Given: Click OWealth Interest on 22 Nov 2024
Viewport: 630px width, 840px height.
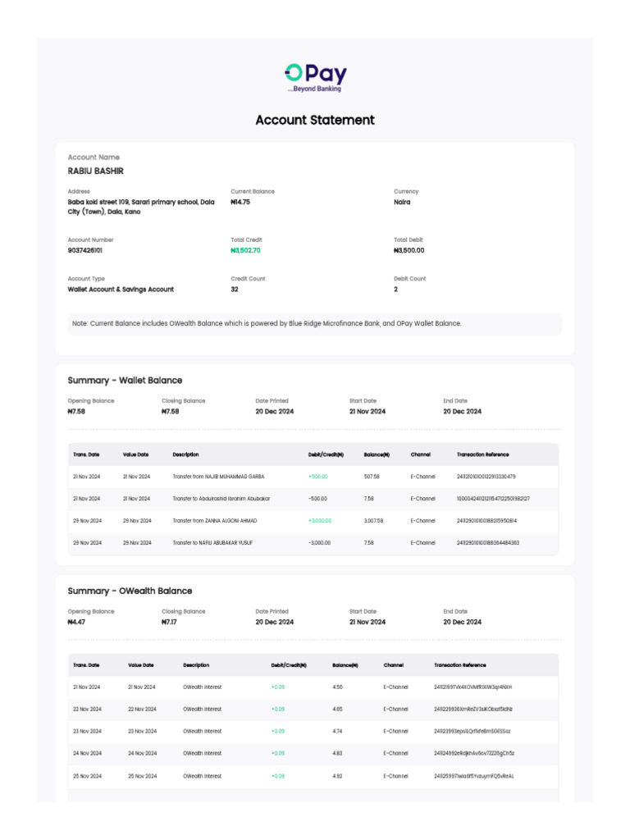Looking at the screenshot, I should 202,709.
